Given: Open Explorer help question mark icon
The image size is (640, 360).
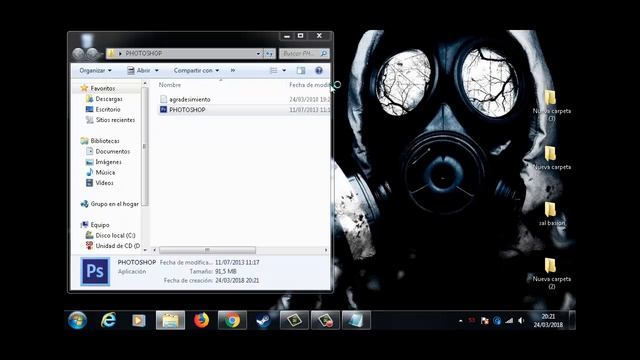Looking at the screenshot, I should click(319, 71).
